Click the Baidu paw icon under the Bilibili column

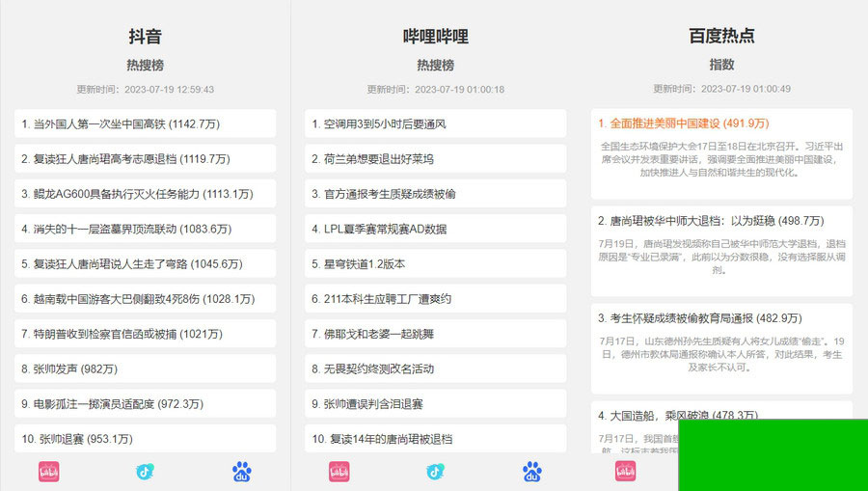point(531,472)
